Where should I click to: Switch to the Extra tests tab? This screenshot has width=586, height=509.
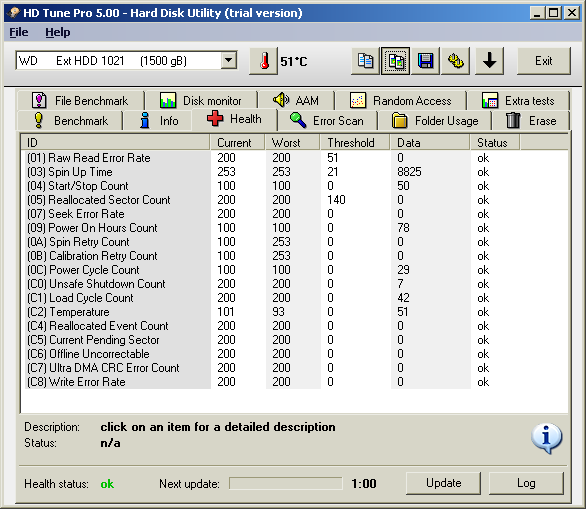pyautogui.click(x=519, y=101)
